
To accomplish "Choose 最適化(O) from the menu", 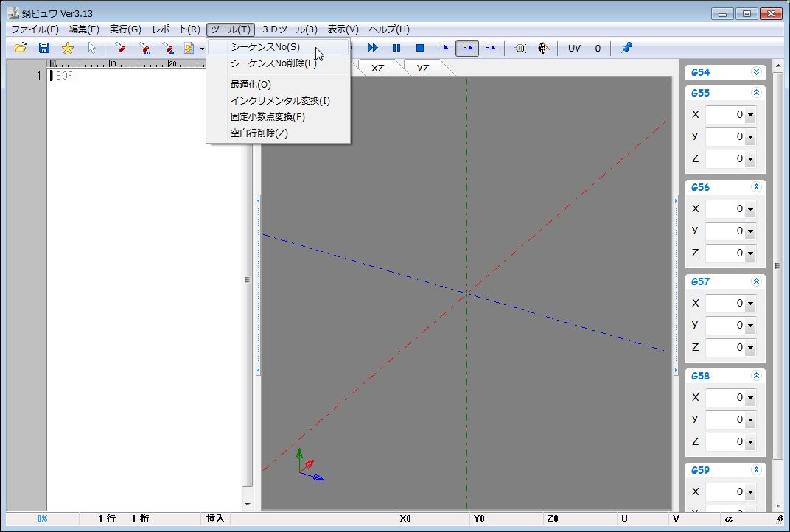I will [x=278, y=85].
